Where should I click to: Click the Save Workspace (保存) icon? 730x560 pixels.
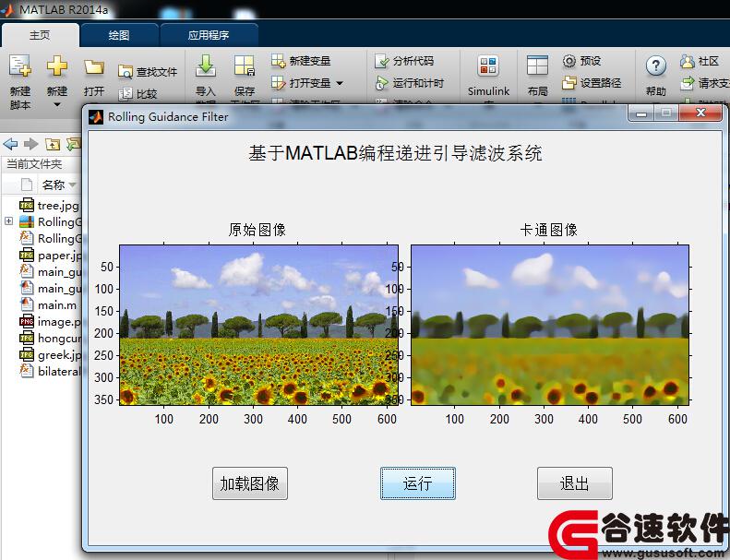point(245,66)
